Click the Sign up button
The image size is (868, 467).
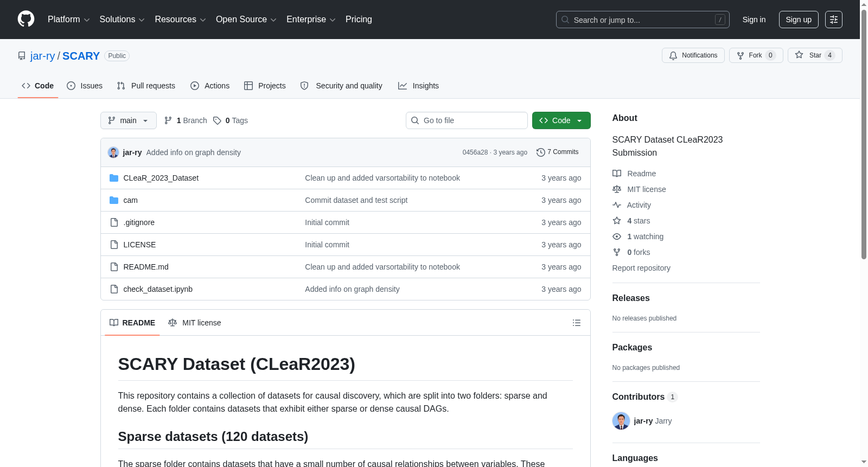(x=799, y=20)
